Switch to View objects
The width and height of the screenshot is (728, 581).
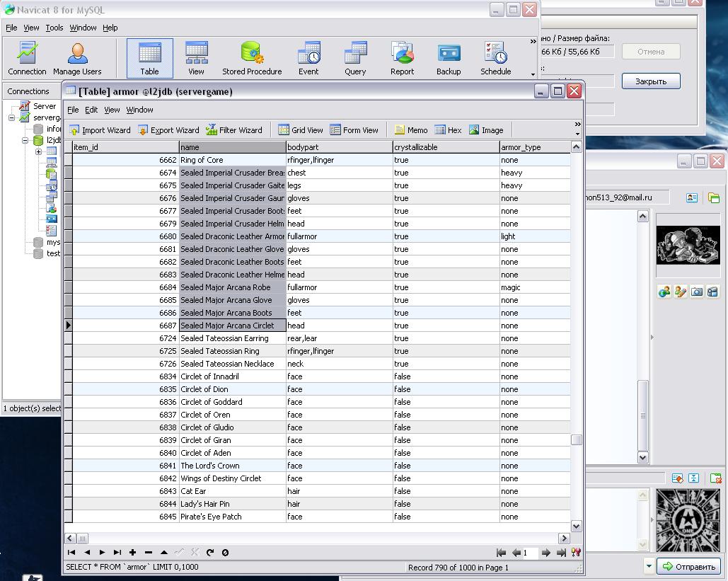196,58
